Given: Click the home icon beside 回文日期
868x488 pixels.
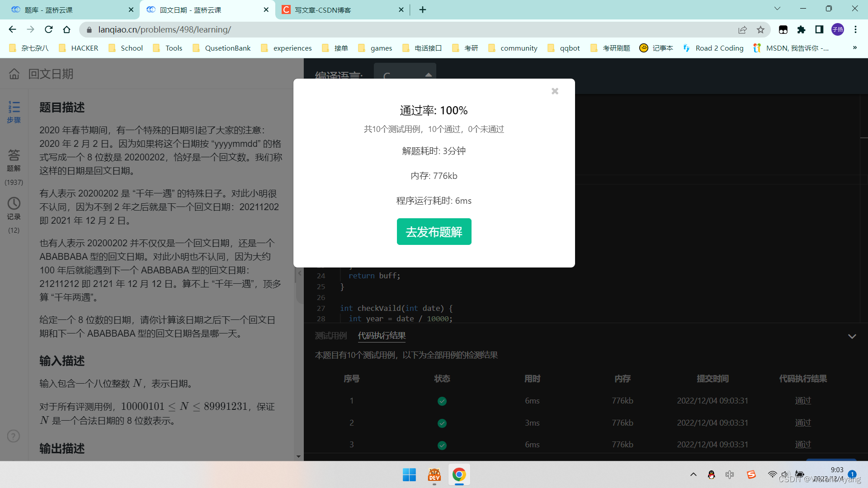Looking at the screenshot, I should pyautogui.click(x=14, y=74).
